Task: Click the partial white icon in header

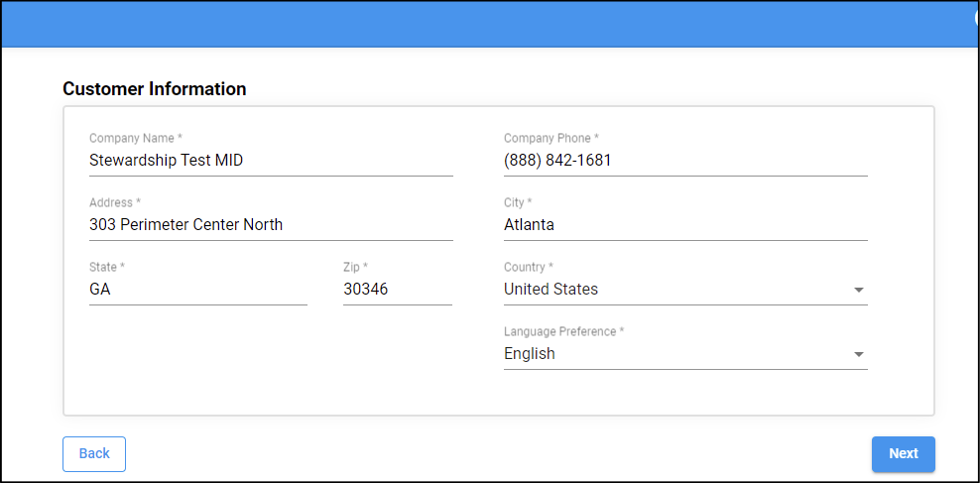Action: pos(976,18)
